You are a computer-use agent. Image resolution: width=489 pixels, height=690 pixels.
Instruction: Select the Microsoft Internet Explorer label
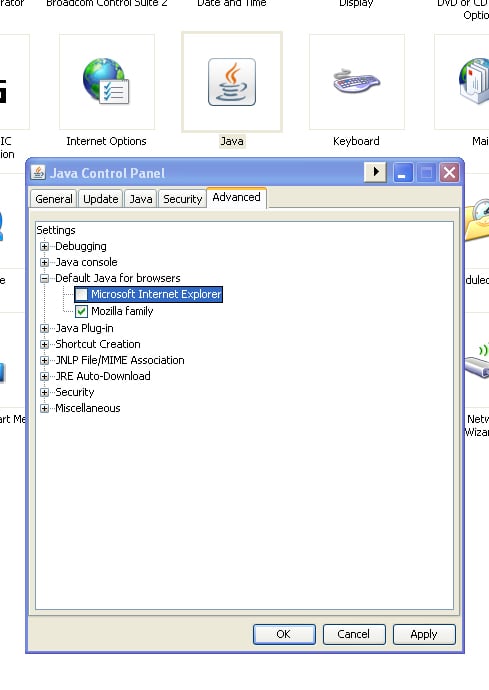156,294
